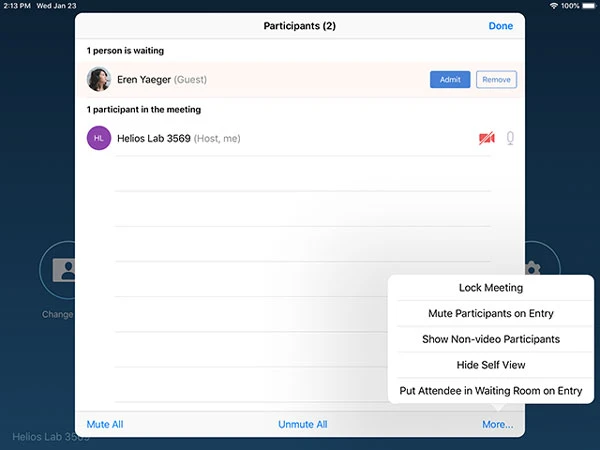Choose Show Non-video Participants option

tap(490, 339)
